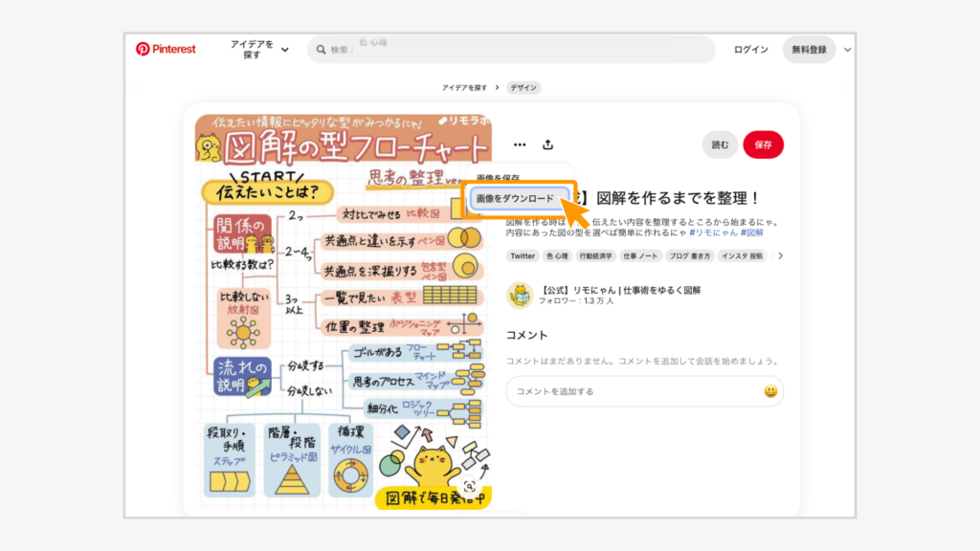
Task: Click the search magnifier icon
Action: [320, 50]
